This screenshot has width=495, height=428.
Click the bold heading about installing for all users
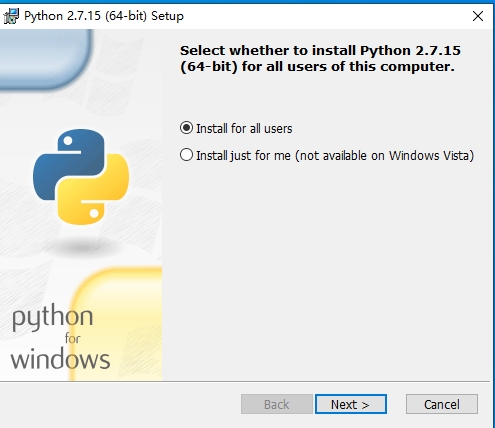[320, 59]
